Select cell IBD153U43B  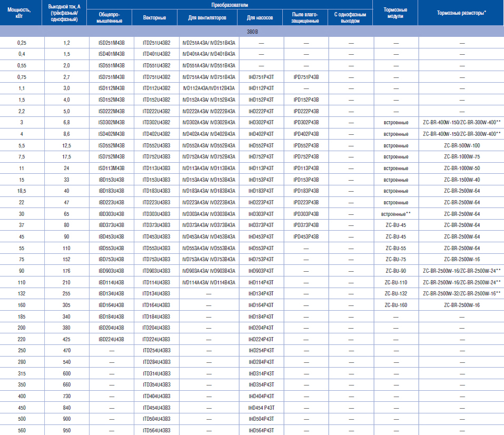(112, 180)
